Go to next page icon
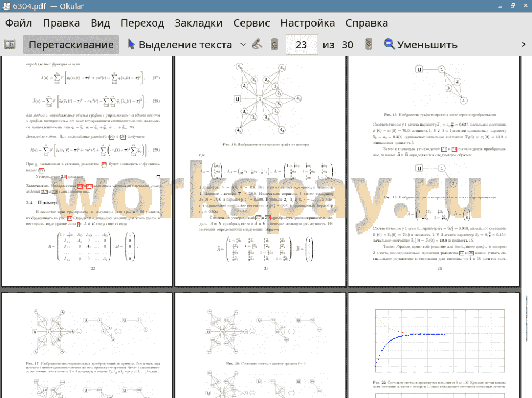Viewport: 532px width, 398px height. (x=369, y=45)
